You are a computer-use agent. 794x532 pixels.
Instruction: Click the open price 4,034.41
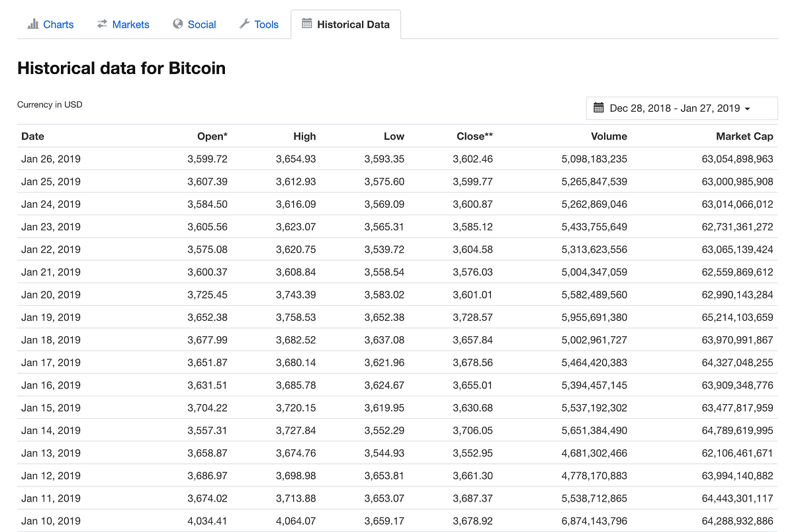tap(208, 521)
